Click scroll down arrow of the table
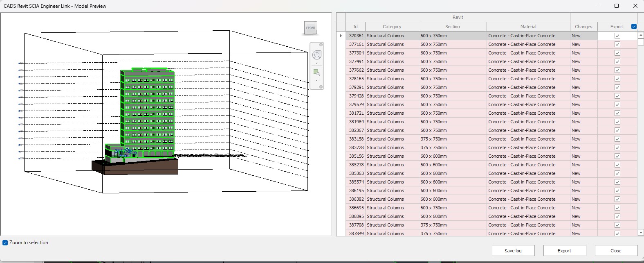The width and height of the screenshot is (644, 263). pos(641,233)
